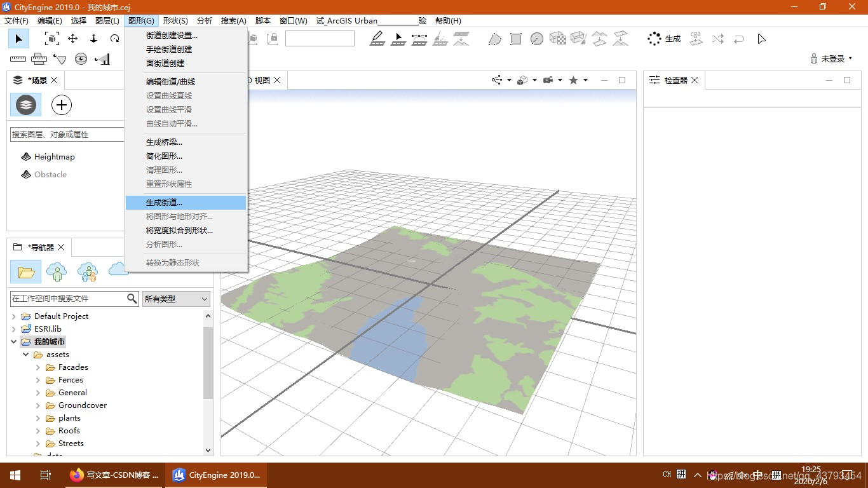Choose the four-arrow Move tool
The height and width of the screenshot is (488, 868).
[x=72, y=39]
